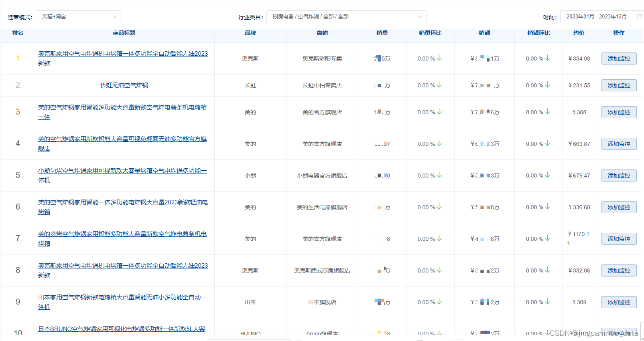This screenshot has height=341, width=644.
Task: Click sales-volume down arrow in rank 4 row
Action: pos(439,143)
